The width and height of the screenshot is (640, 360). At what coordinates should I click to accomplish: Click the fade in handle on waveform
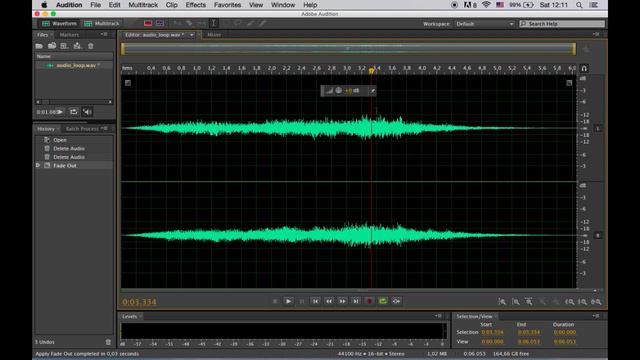point(128,83)
